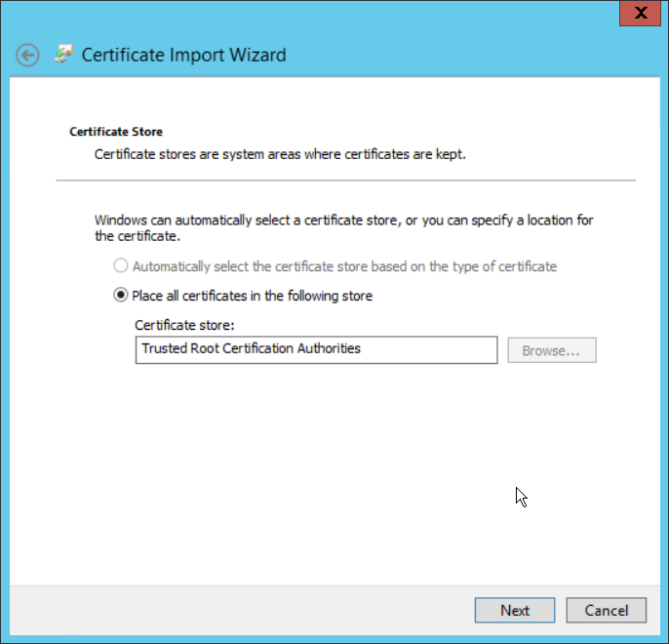
Task: Proceed by clicking the Next button
Action: click(514, 610)
